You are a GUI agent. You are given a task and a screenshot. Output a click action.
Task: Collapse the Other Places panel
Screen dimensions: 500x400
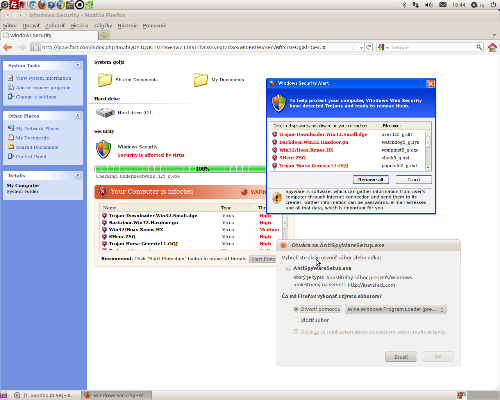[x=78, y=116]
